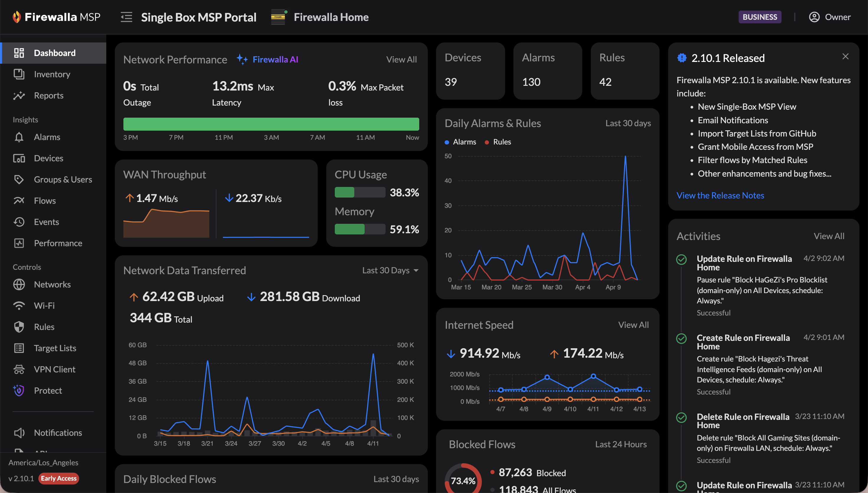The height and width of the screenshot is (493, 868).
Task: Select Reports in the sidebar
Action: (48, 96)
